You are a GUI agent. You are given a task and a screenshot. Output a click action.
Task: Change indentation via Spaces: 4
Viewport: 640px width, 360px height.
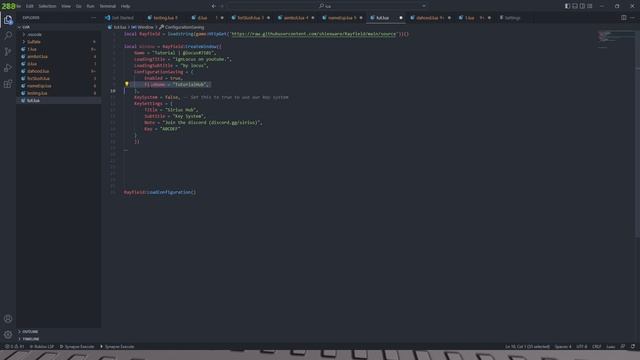(563, 347)
